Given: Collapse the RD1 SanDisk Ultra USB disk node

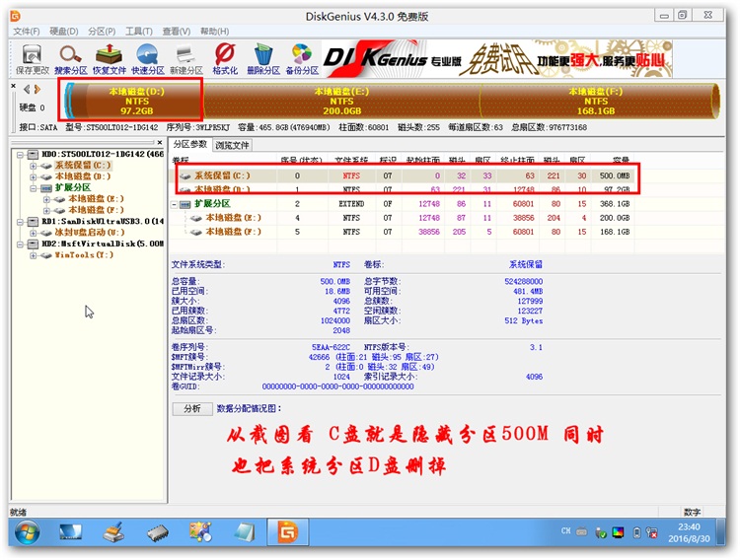Looking at the screenshot, I should pos(20,222).
